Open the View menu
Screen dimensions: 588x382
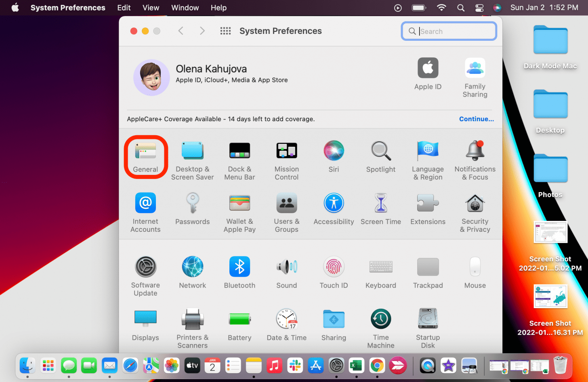150,7
